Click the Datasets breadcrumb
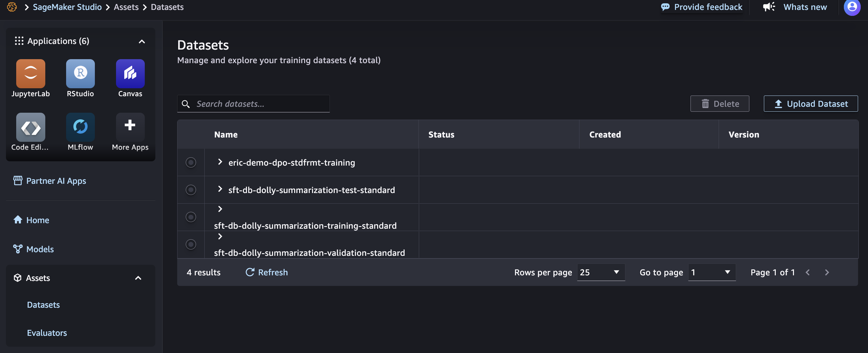Image resolution: width=868 pixels, height=353 pixels. [x=167, y=7]
